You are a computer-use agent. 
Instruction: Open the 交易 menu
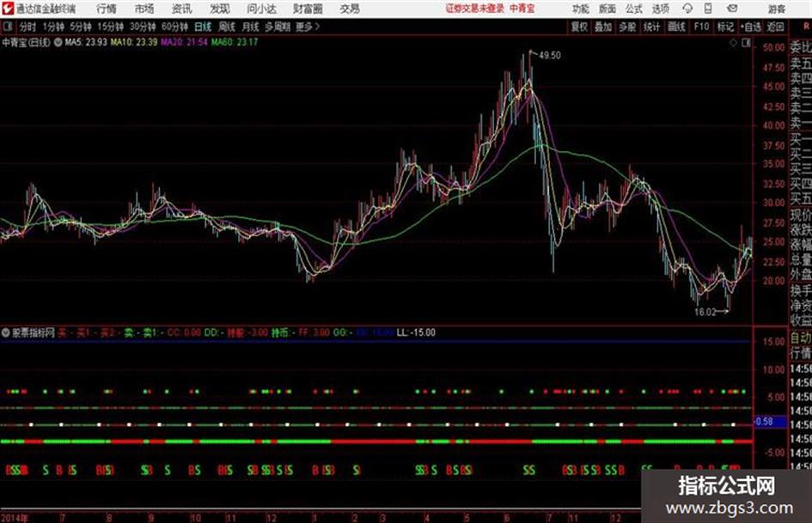(350, 9)
